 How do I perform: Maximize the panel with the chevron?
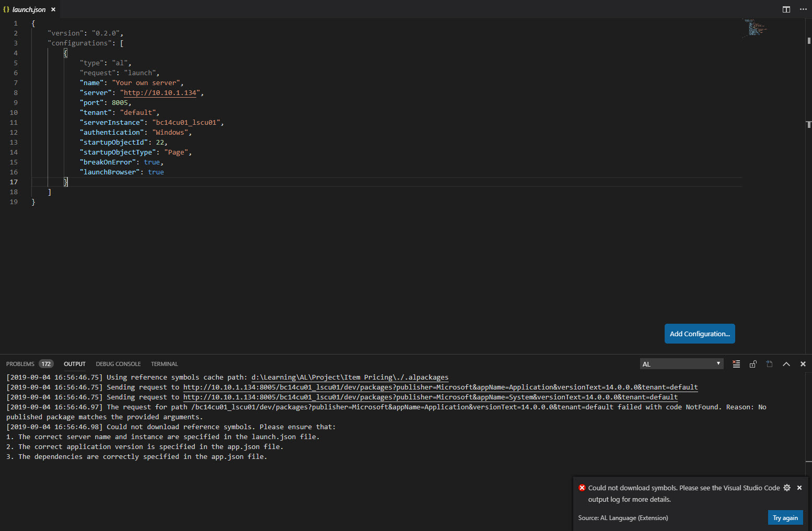point(786,363)
